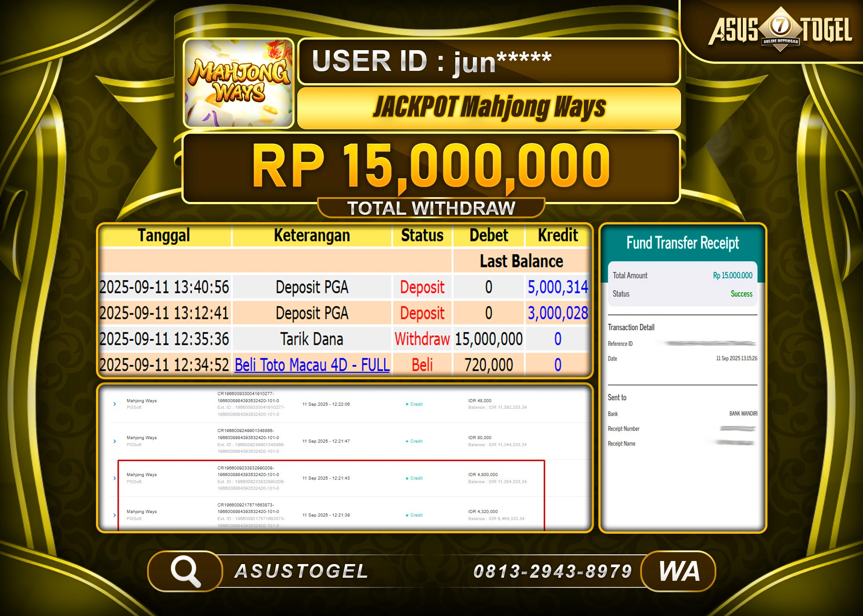The width and height of the screenshot is (863, 616).
Task: Click the JACKPOT Mahjong Ways banner
Action: coord(490,107)
